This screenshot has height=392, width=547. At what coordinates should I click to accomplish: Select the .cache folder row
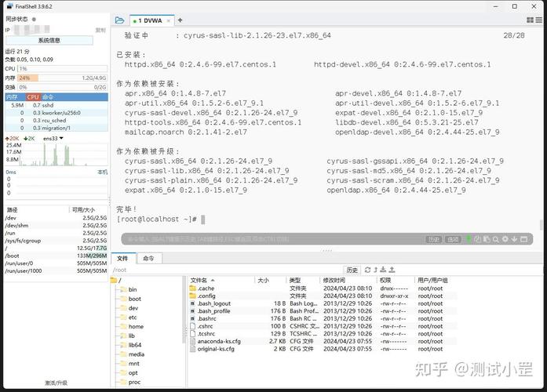tap(323, 289)
